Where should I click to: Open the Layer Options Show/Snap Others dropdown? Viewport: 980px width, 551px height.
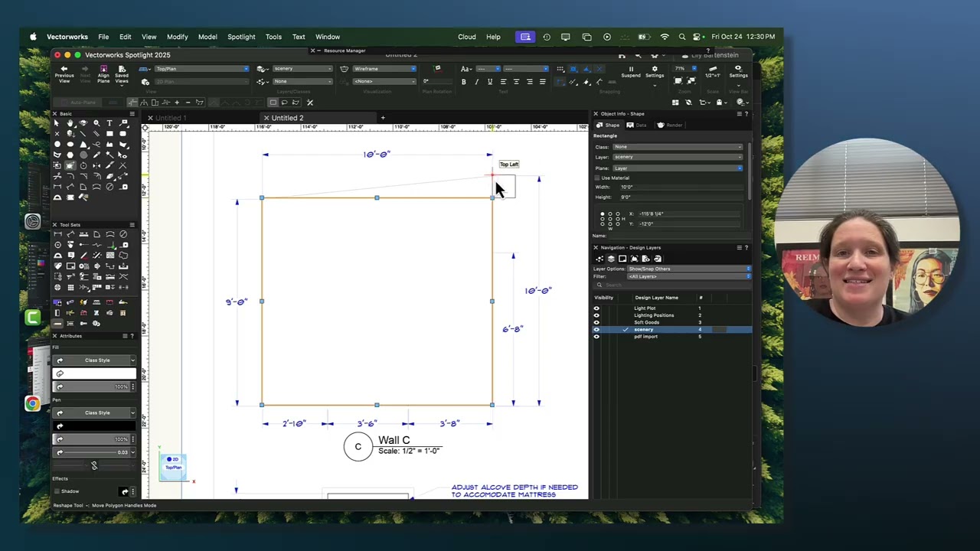[x=689, y=269]
